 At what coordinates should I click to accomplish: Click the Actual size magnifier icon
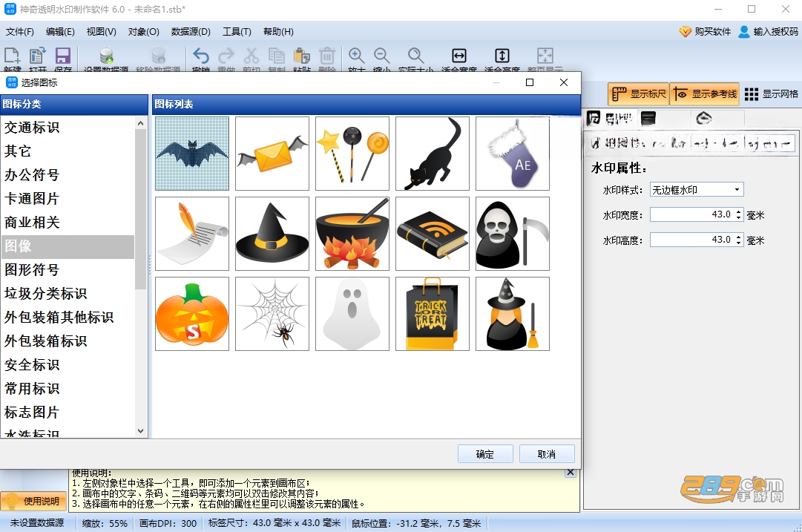point(415,56)
